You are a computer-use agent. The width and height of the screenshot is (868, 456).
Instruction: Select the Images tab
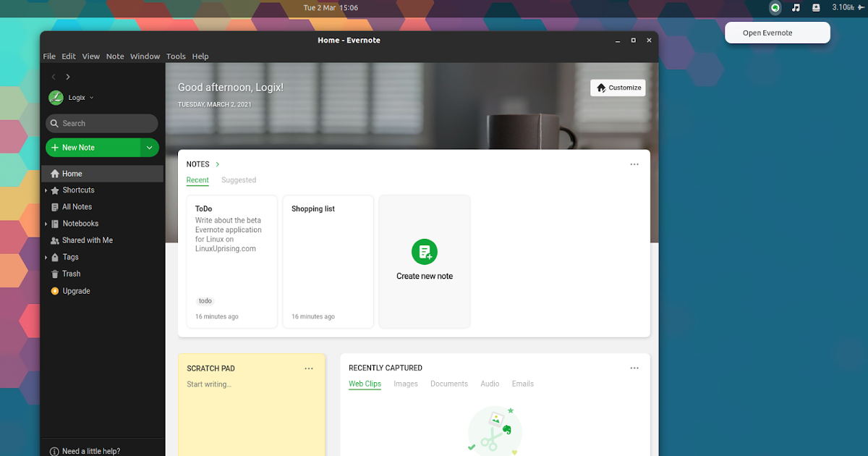(406, 384)
